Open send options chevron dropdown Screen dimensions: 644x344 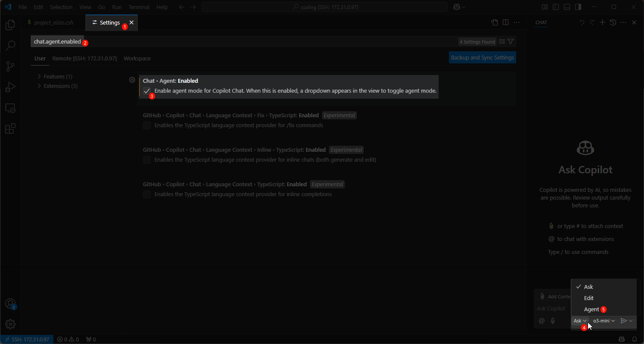pos(631,321)
